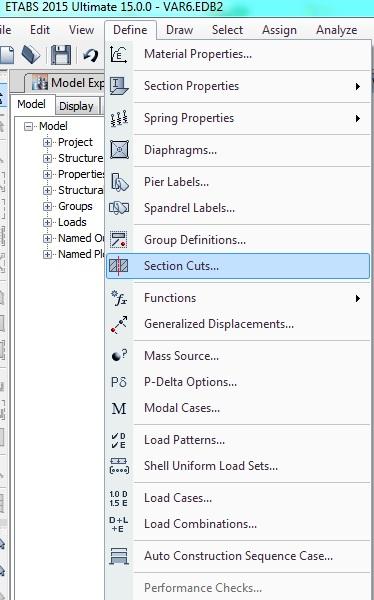
Task: Open the Functions submenu arrow
Action: [358, 298]
